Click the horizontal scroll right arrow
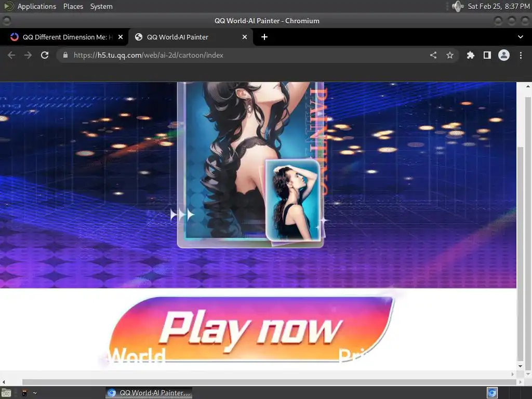Viewport: 532px width, 399px height. click(521, 382)
